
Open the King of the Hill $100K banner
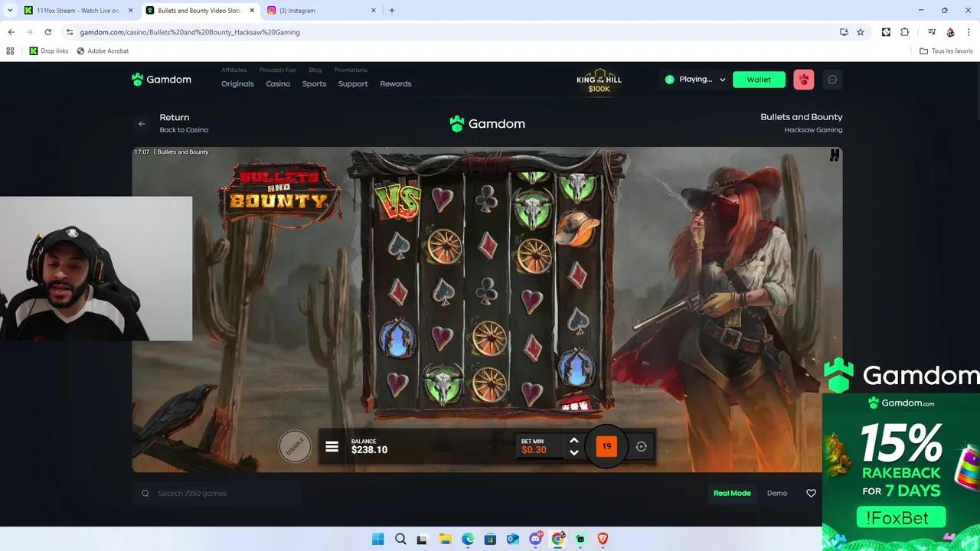pos(599,83)
